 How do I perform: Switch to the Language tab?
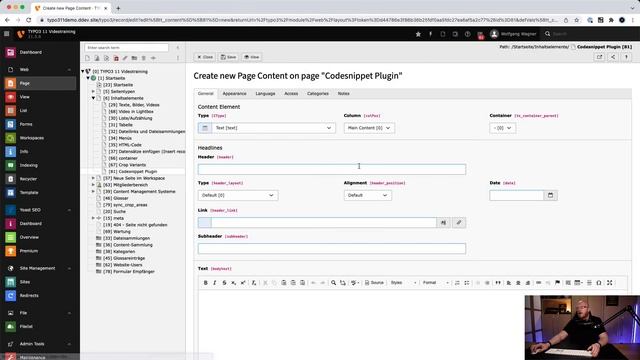[x=265, y=94]
